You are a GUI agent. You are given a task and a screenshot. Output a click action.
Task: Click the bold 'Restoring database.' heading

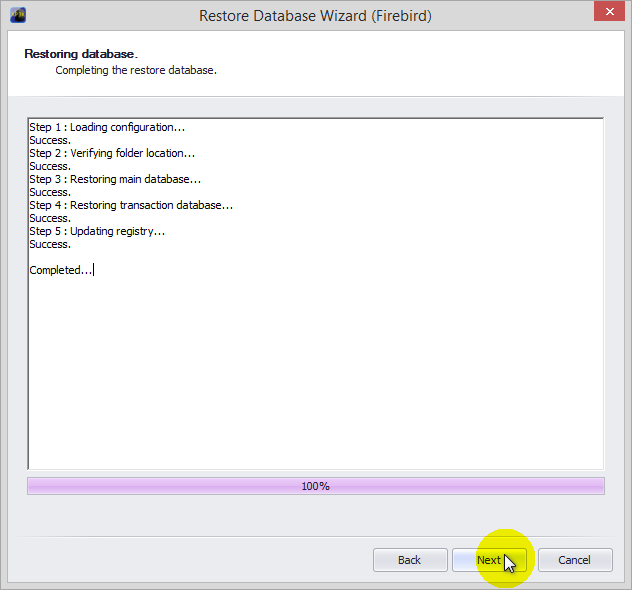click(x=81, y=53)
